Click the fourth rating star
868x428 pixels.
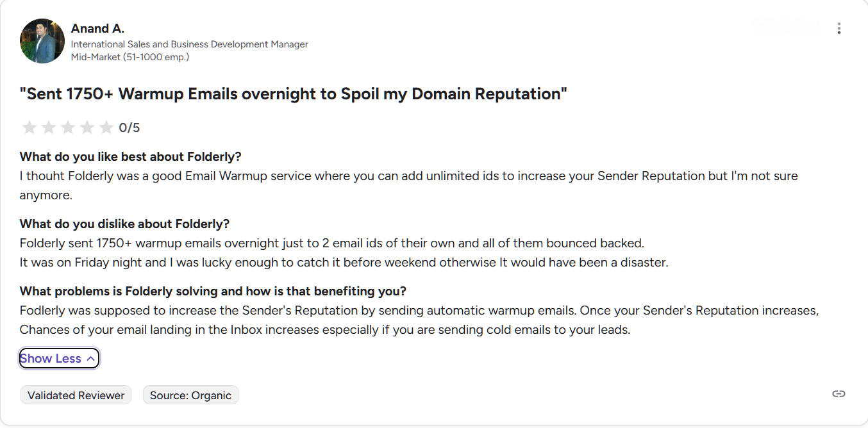point(87,128)
